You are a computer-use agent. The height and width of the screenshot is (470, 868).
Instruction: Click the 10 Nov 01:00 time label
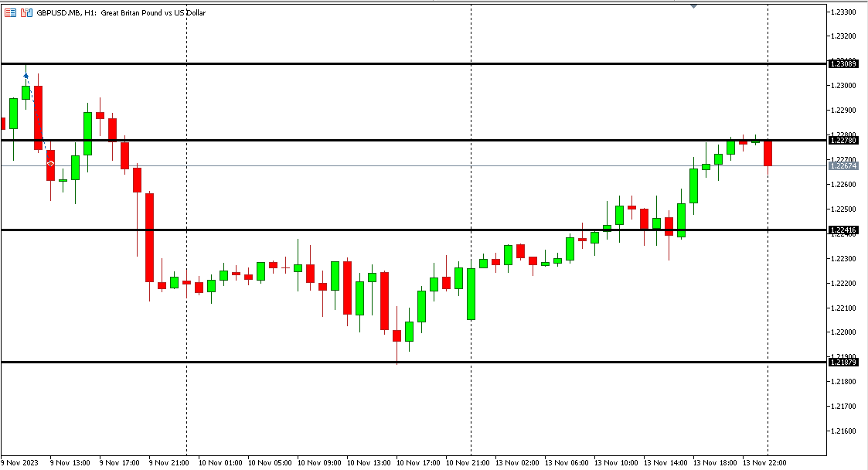coord(220,463)
